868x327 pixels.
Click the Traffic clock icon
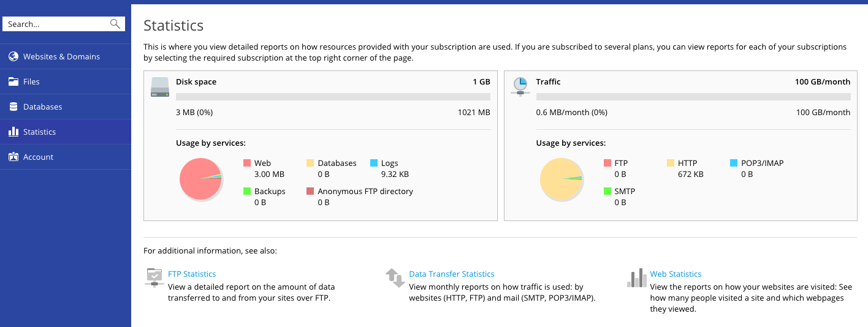(x=520, y=87)
